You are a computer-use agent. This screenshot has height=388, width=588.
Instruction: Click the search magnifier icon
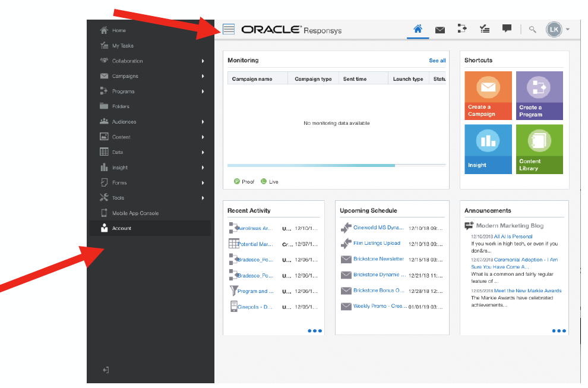[533, 29]
